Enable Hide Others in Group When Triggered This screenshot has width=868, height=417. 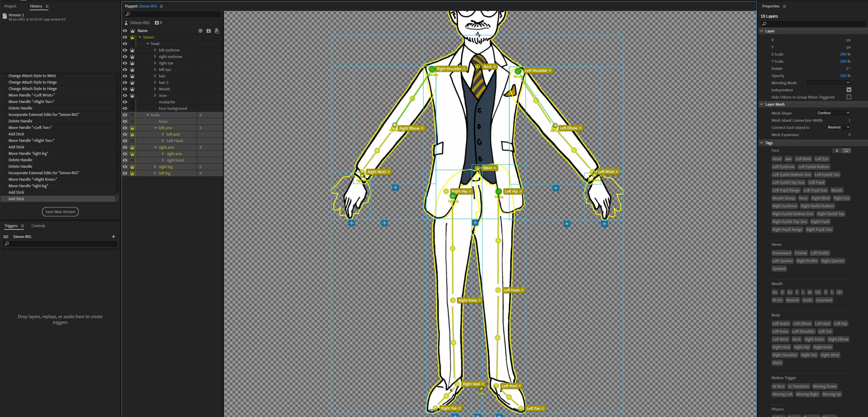click(849, 97)
